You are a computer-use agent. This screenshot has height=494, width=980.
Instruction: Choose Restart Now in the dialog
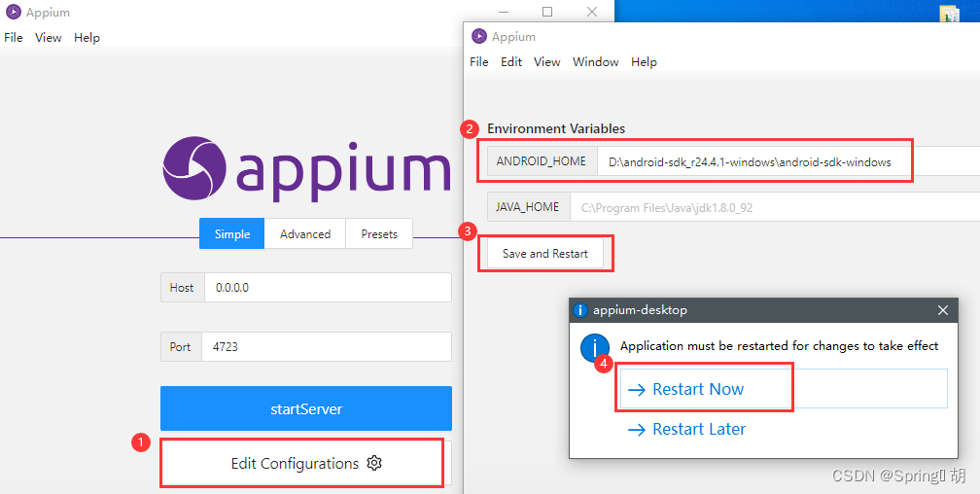784,389
